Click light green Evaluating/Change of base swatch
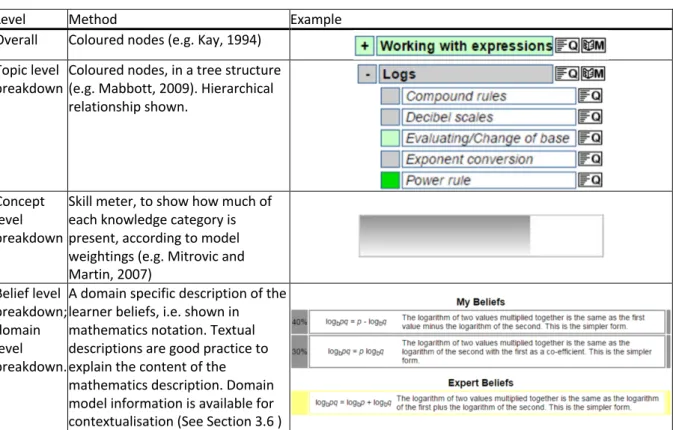This screenshot has width=673, height=430. [390, 138]
